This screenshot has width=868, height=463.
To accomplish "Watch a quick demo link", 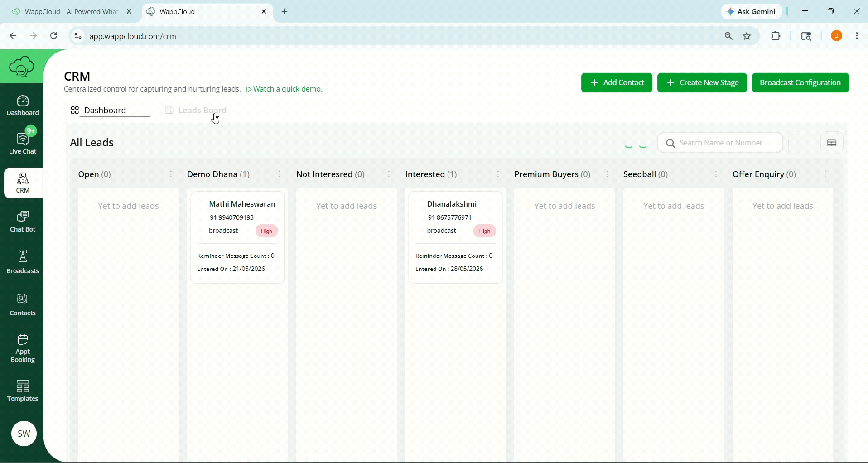I will 285,90.
